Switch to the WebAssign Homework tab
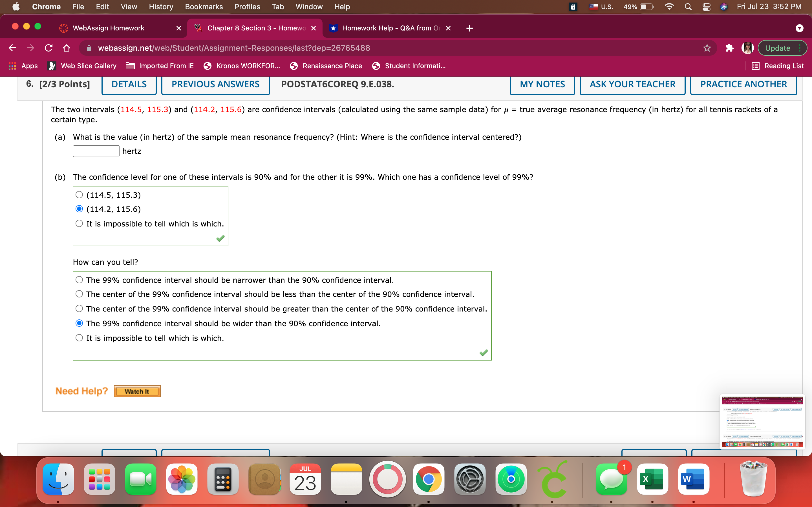 point(108,28)
